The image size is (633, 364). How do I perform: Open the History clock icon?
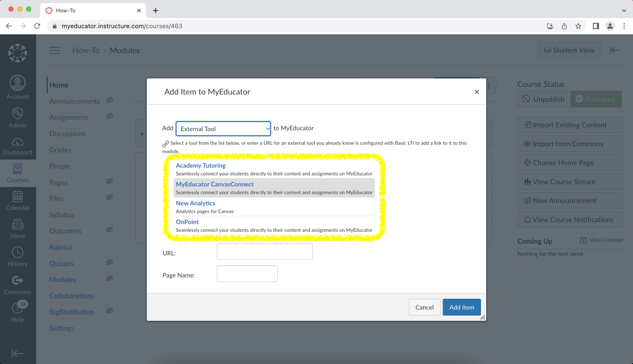tap(18, 252)
